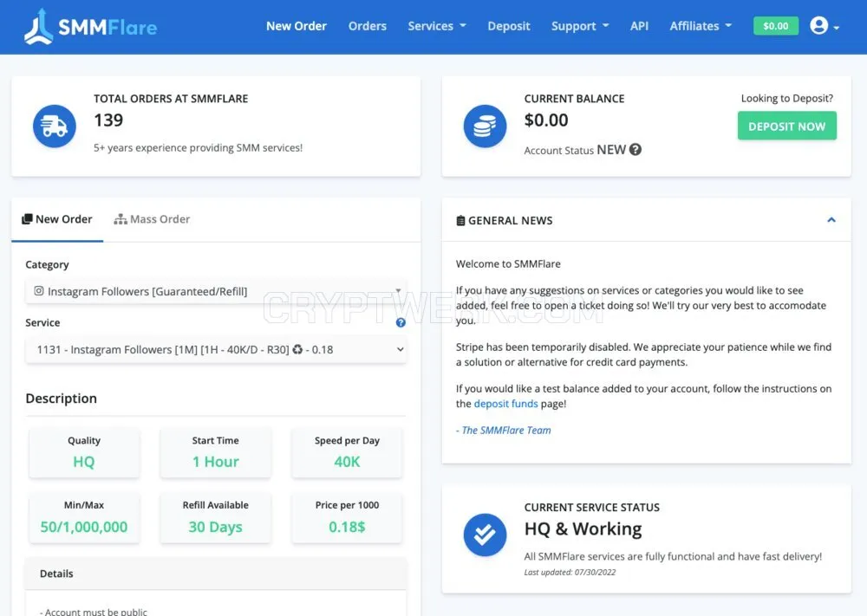Click the Account Status NEW label
The image size is (867, 616).
coord(575,150)
